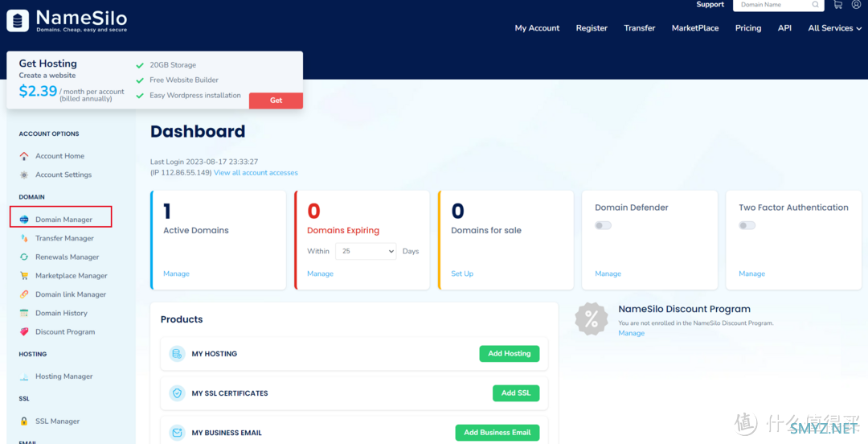Screen dimensions: 868x444
Task: Click the MY SSL CERTIFICATES label
Action: point(230,393)
